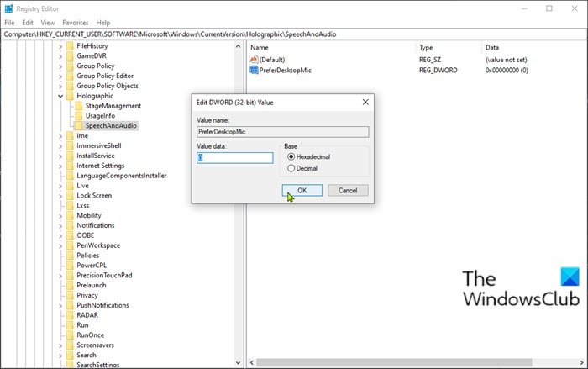Click the values pane scroll left arrow
The image size is (588, 369).
pyautogui.click(x=252, y=362)
